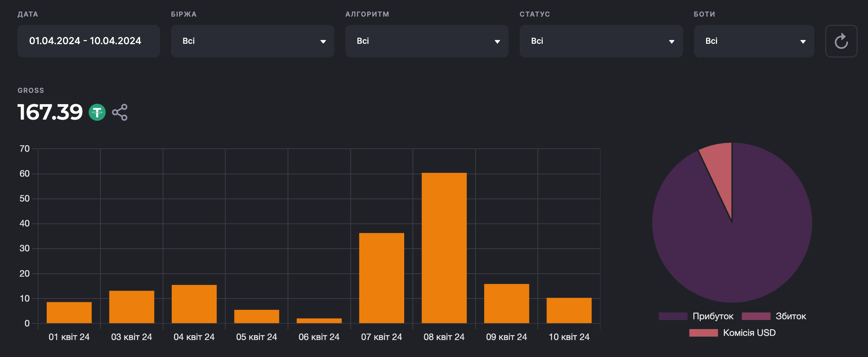Click the share icon next to gross
Screen dimensions: 868x357
coord(120,112)
